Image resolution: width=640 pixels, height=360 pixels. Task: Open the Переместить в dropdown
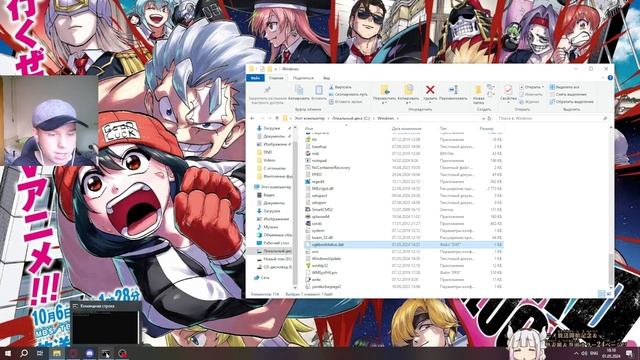384,103
